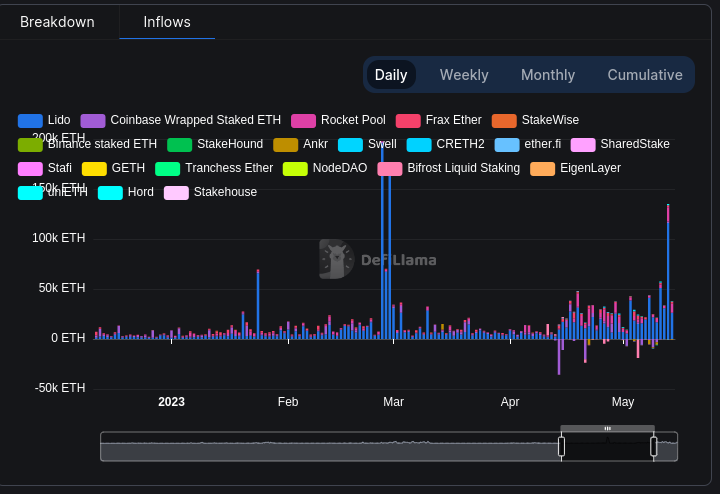Choose the Daily interval option
720x494 pixels.
click(391, 75)
